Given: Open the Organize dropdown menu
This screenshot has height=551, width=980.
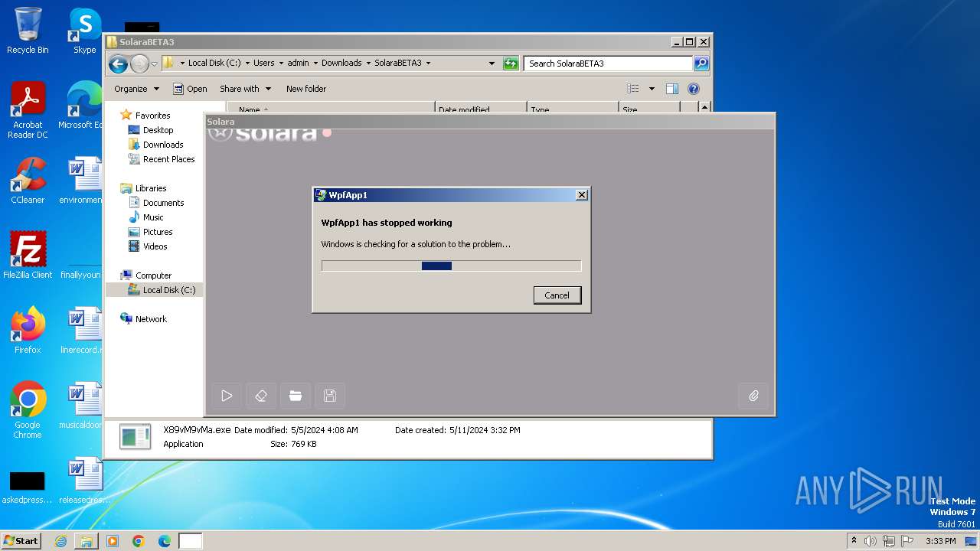Looking at the screenshot, I should click(136, 89).
